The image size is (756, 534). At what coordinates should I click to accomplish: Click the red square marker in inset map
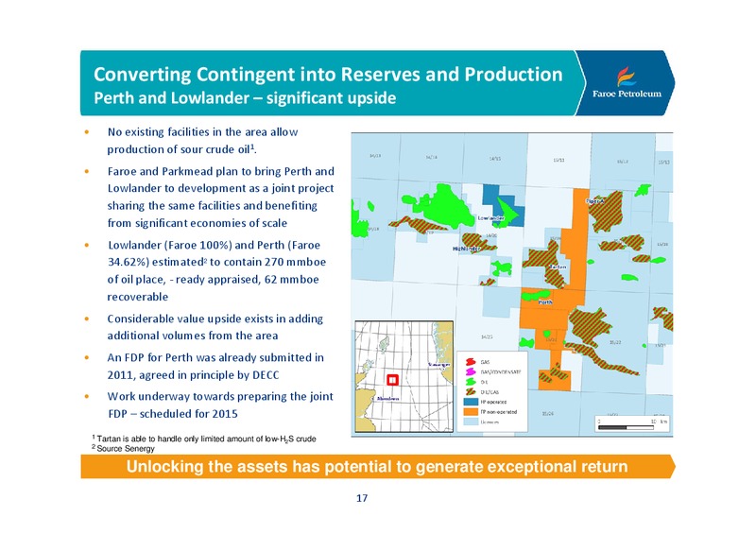click(393, 380)
